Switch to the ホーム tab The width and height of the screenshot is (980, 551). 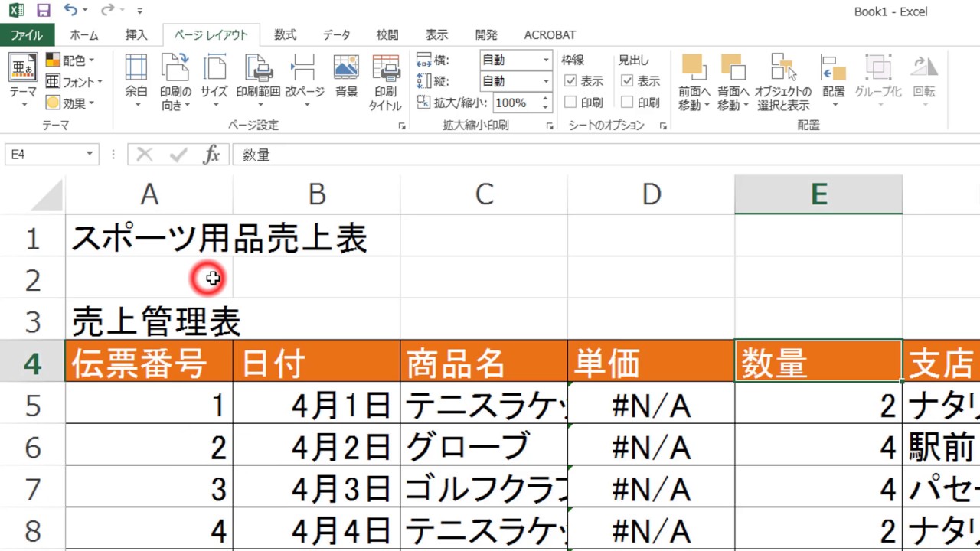[84, 35]
